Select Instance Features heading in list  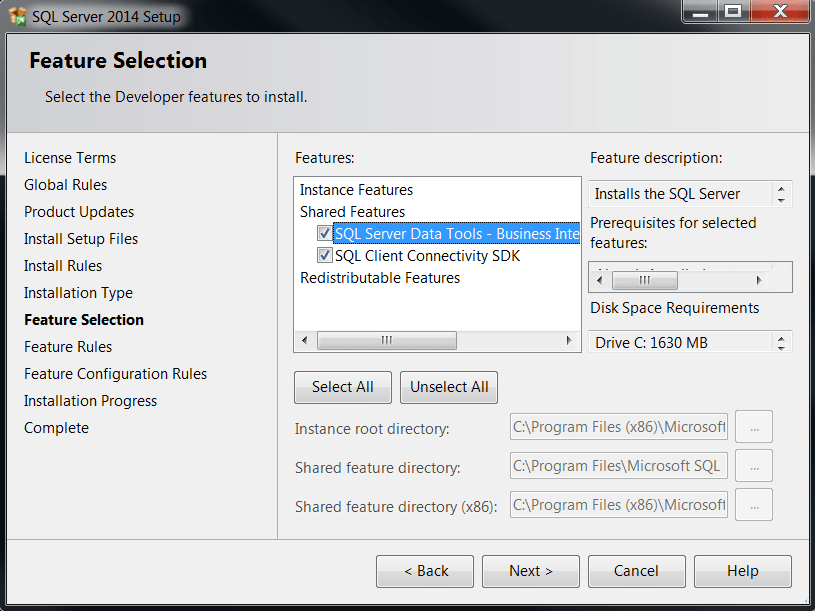click(356, 190)
